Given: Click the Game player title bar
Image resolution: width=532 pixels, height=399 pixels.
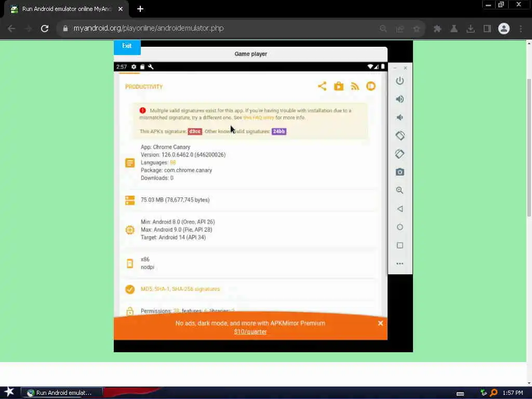Looking at the screenshot, I should click(251, 54).
